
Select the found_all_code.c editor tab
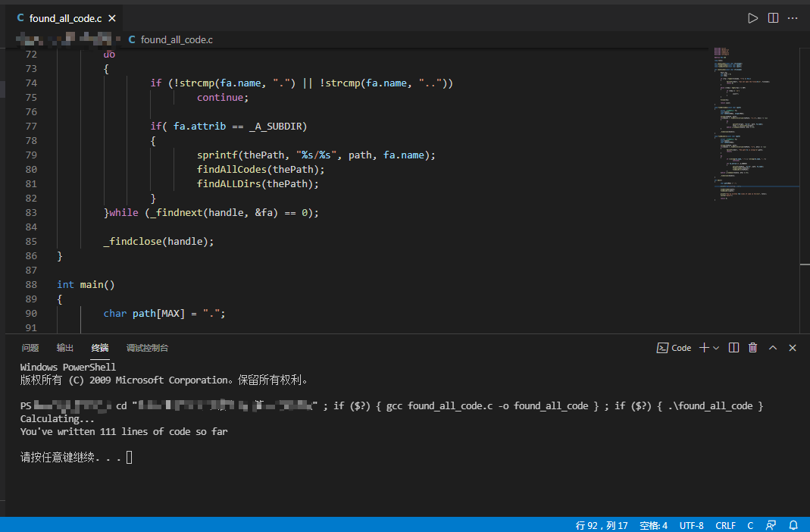66,19
